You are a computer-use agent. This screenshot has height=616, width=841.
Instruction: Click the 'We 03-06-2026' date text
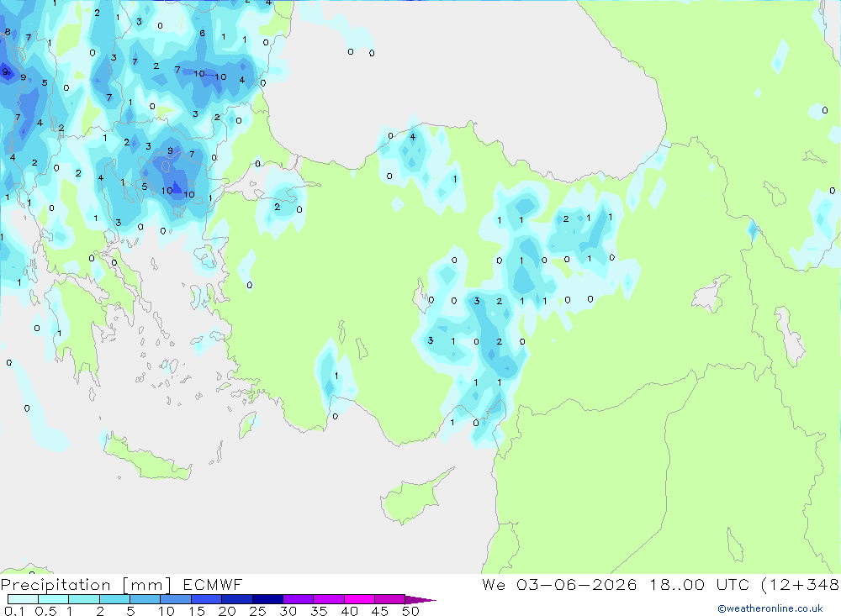coord(559,585)
